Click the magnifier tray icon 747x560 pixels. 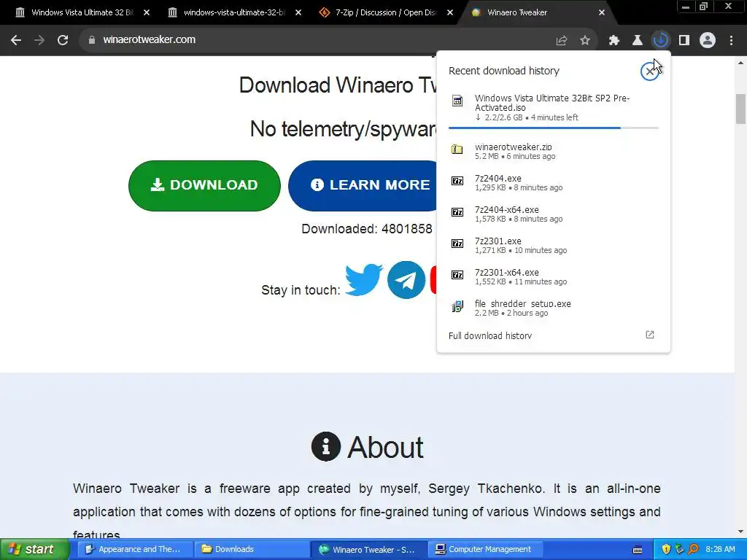693,549
